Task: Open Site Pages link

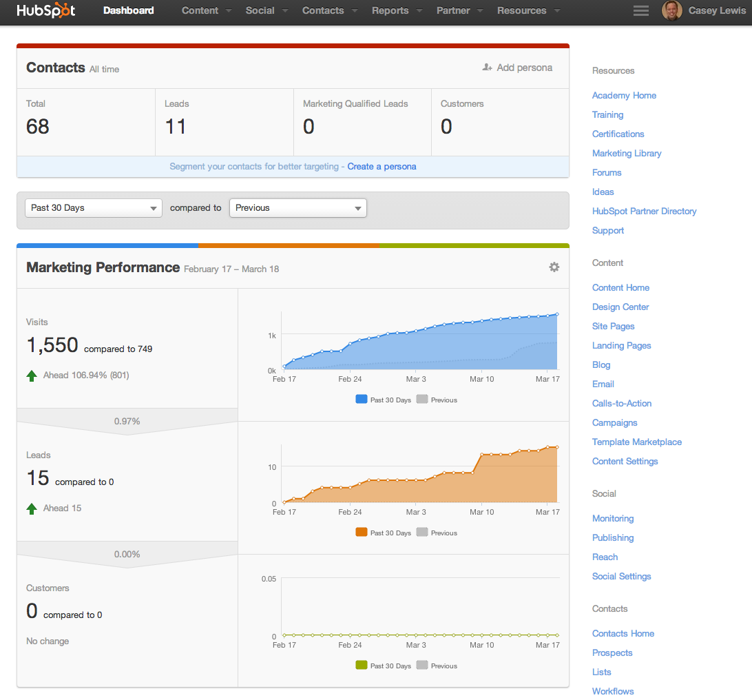Action: pyautogui.click(x=613, y=327)
